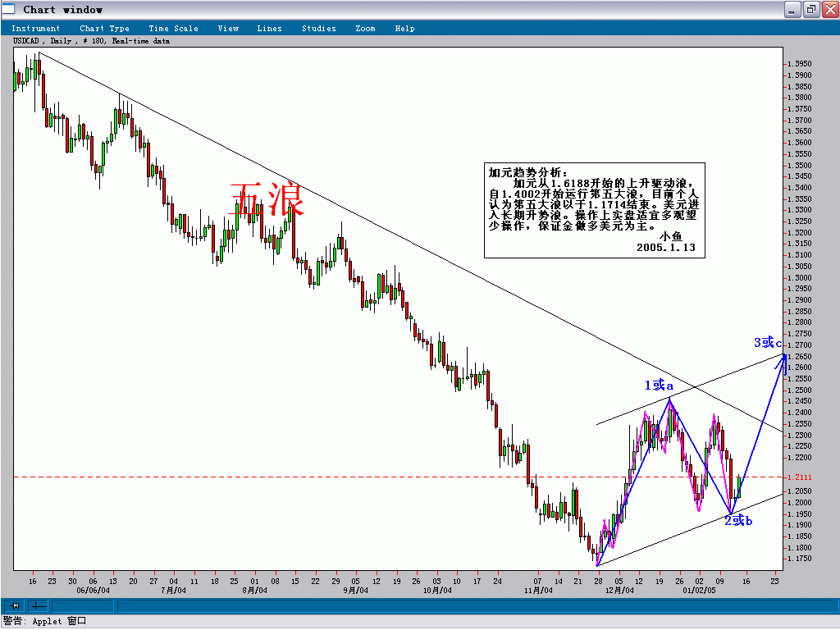Open the Lines menu
This screenshot has width=840, height=630.
(269, 29)
